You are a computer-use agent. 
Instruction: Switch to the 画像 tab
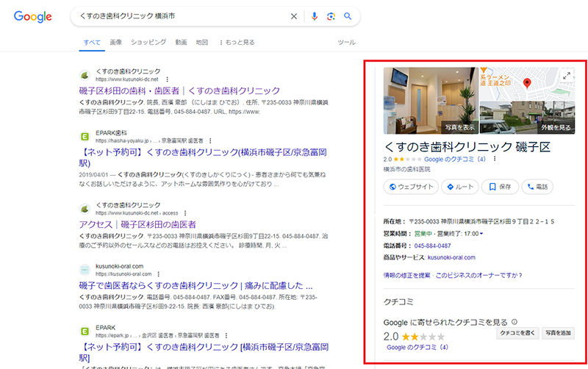116,43
